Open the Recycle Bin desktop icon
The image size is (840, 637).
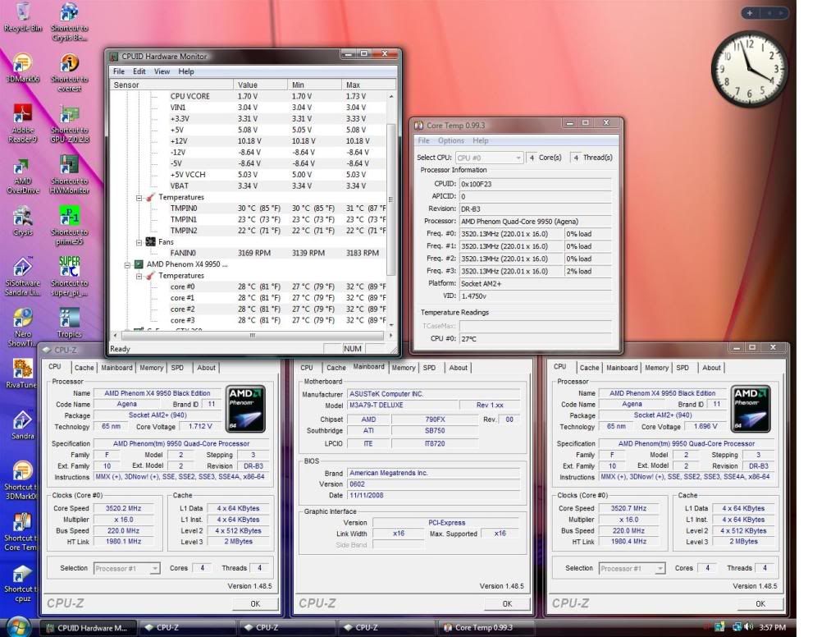click(22, 17)
